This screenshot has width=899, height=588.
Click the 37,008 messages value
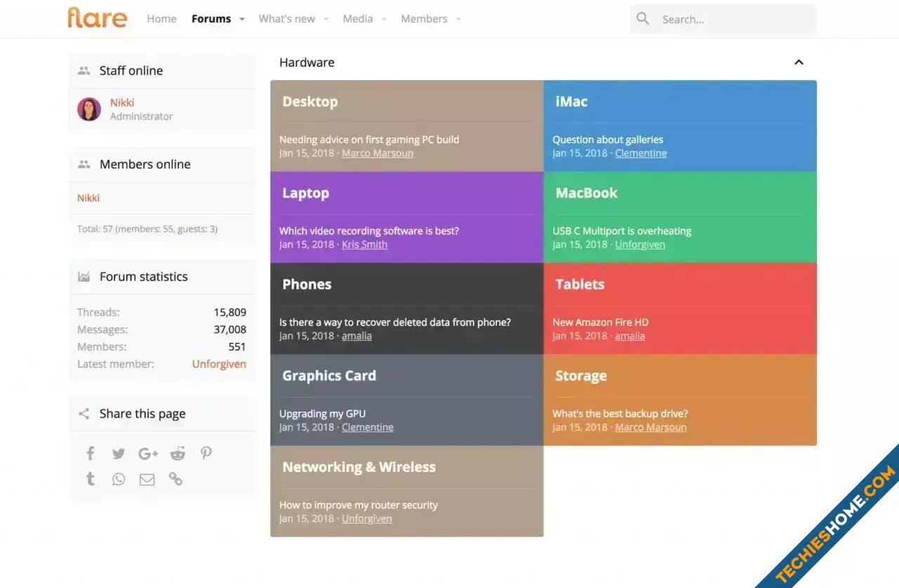point(230,329)
